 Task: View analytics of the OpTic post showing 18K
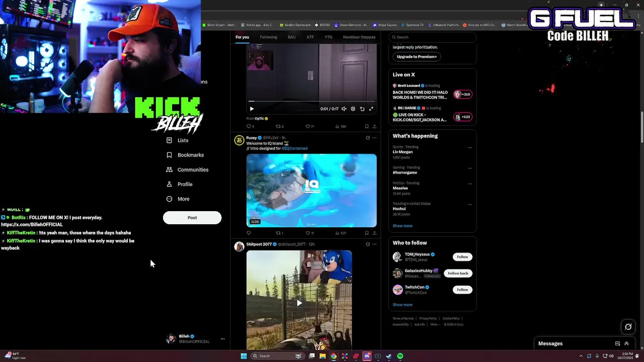341,127
